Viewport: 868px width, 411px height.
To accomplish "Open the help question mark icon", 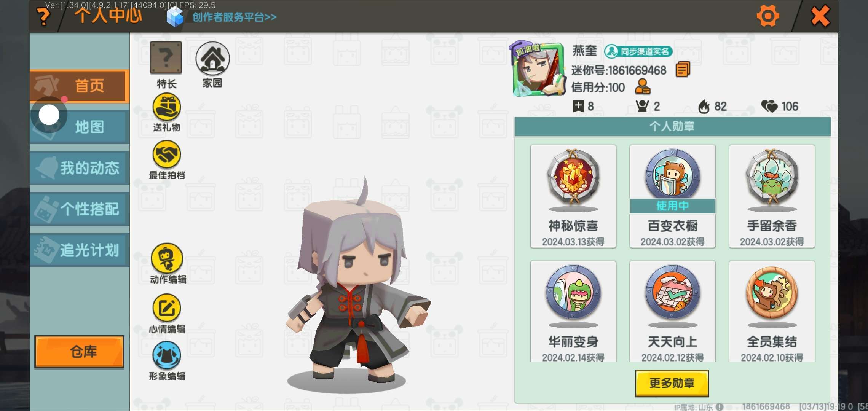I will click(43, 17).
